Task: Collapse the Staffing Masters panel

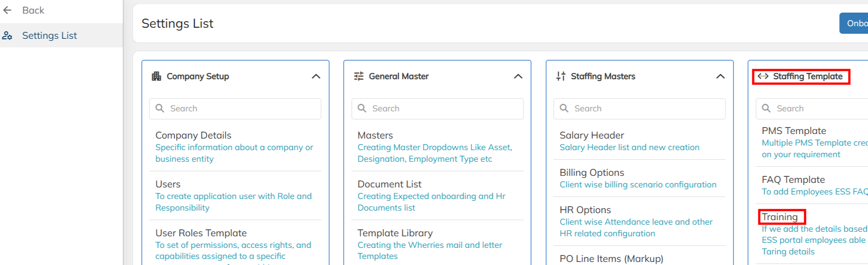Action: (x=720, y=76)
